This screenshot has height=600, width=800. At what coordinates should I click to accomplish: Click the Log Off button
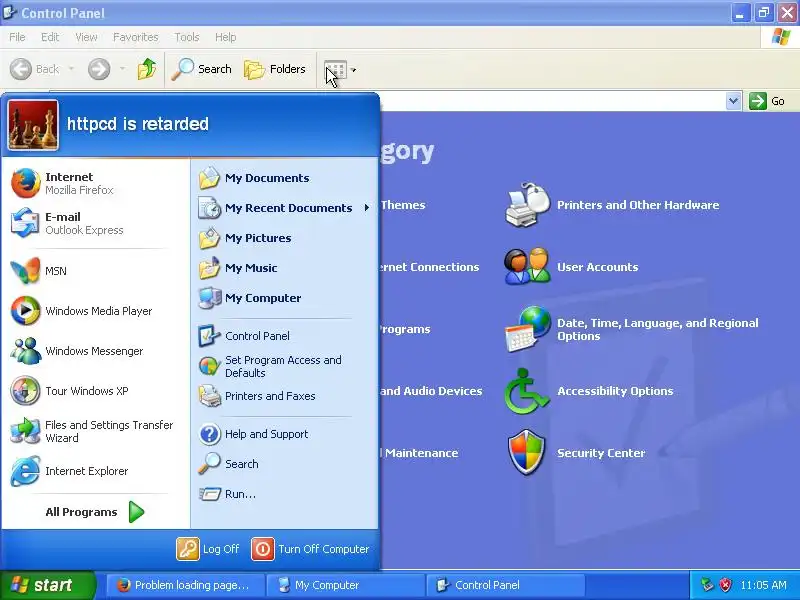click(208, 549)
